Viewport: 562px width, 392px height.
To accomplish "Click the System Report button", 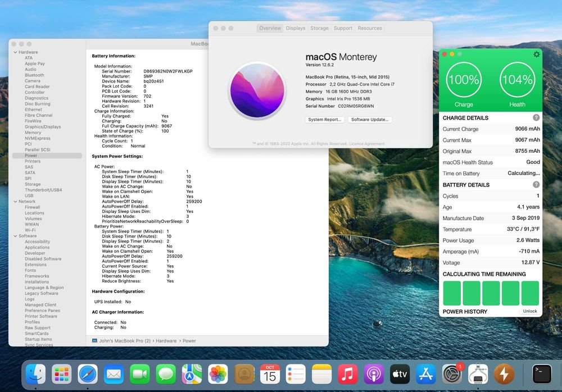I will (x=325, y=120).
